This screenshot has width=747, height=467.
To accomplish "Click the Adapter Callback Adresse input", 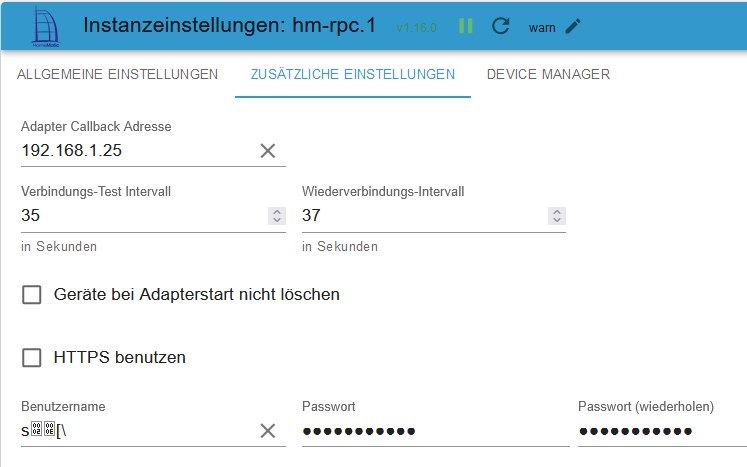I will (135, 151).
